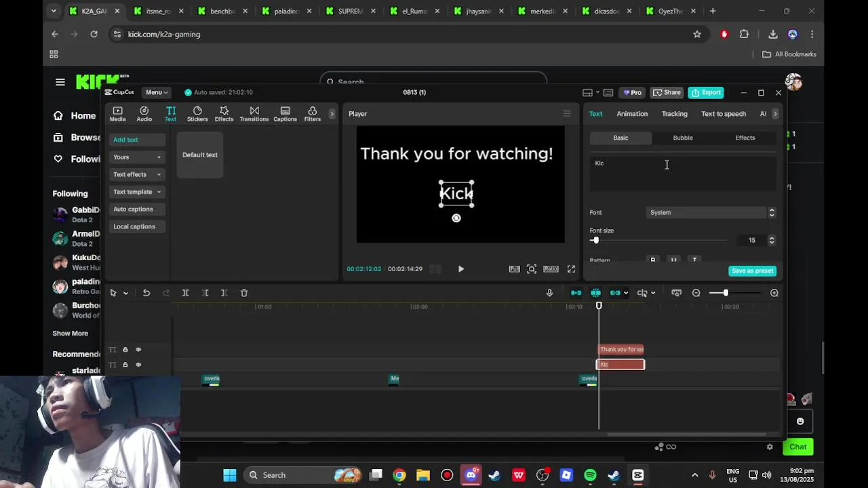Click the rotate handle below Kick text

tap(456, 218)
